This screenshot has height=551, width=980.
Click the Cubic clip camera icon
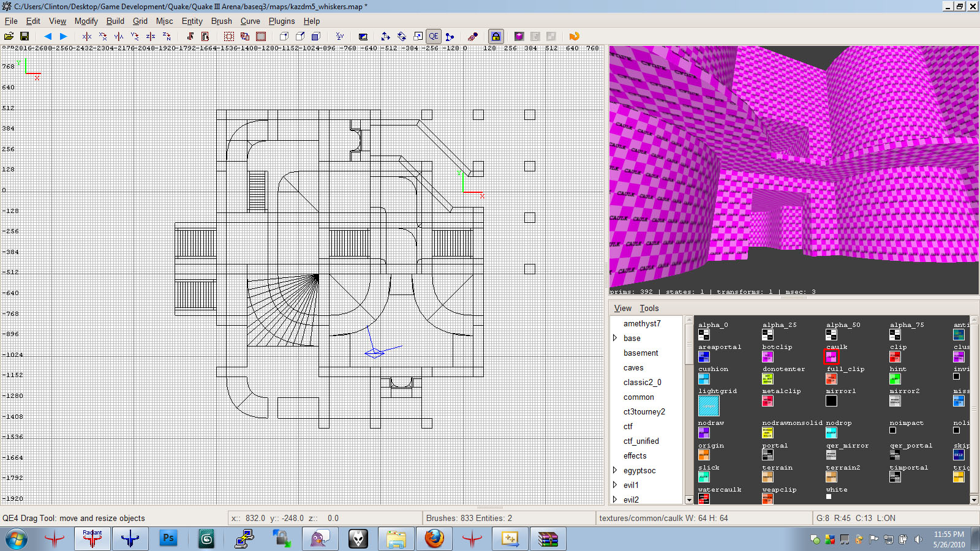click(x=363, y=37)
